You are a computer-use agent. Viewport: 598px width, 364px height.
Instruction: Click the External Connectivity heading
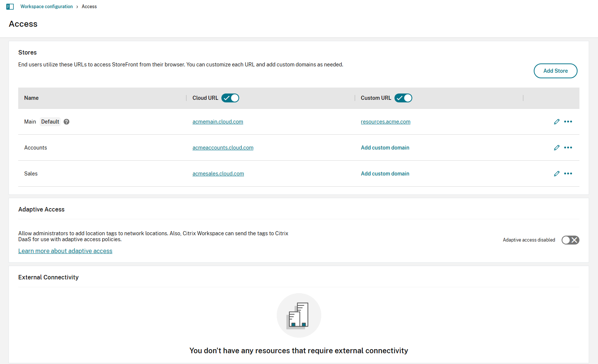pos(48,277)
